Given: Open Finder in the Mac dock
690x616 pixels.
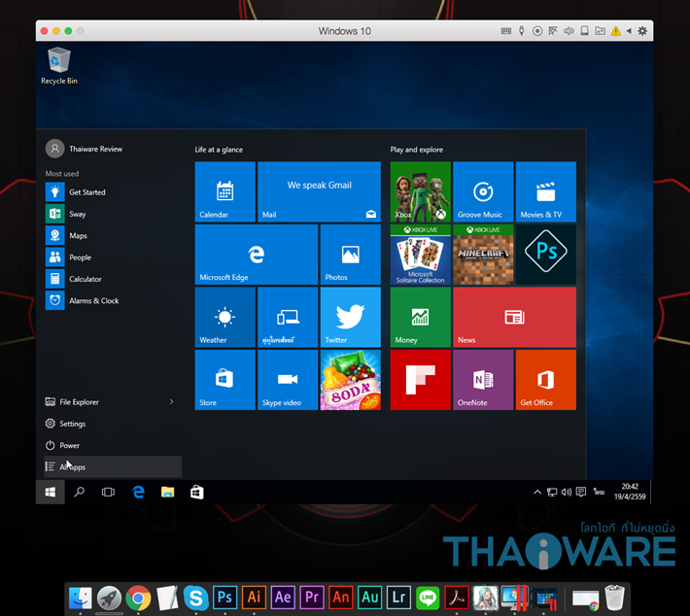Looking at the screenshot, I should 81,598.
